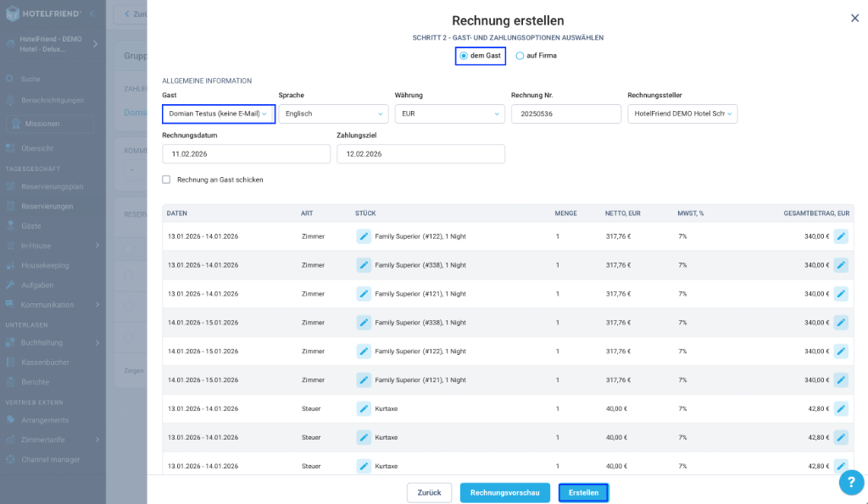This screenshot has width=868, height=504.
Task: Open the blue help question mark bubble
Action: [851, 483]
